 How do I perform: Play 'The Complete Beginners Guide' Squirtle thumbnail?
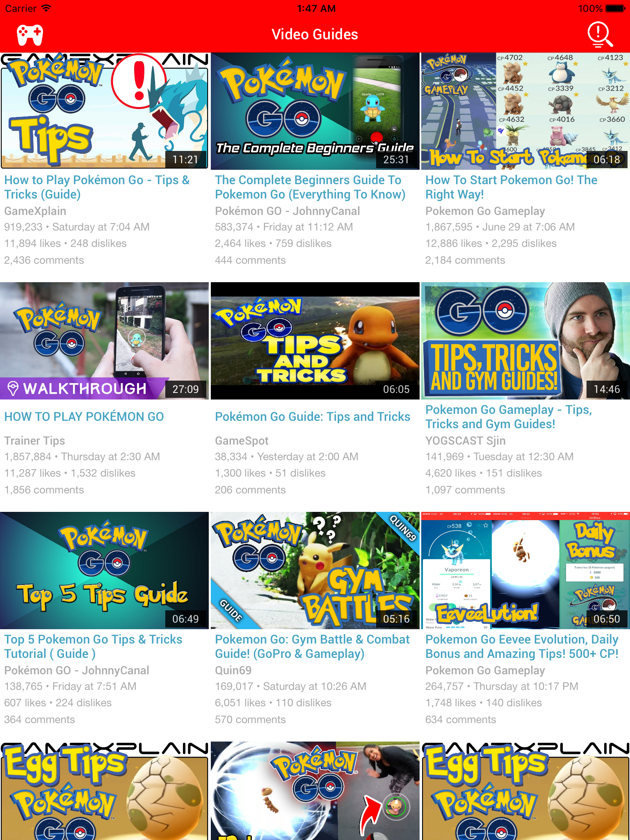coord(315,111)
